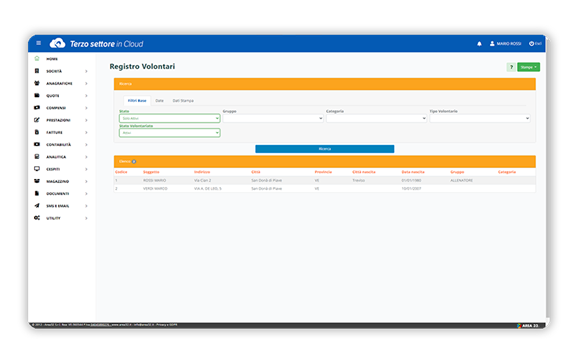The height and width of the screenshot is (362, 576).
Task: Click the Fatture document icon
Action: 37,132
